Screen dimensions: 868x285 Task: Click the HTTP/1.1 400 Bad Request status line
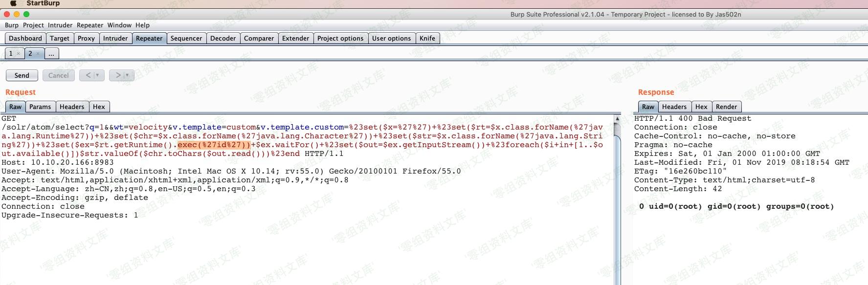coord(693,118)
